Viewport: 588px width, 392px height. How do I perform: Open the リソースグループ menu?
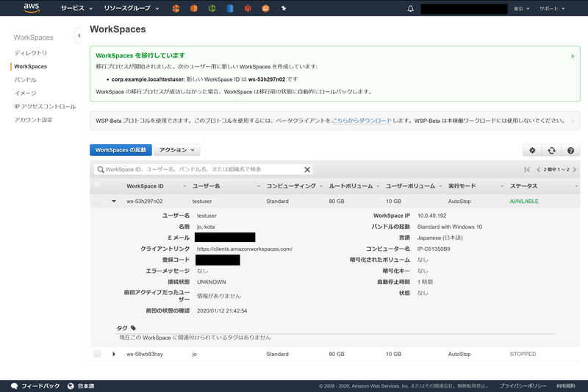132,8
